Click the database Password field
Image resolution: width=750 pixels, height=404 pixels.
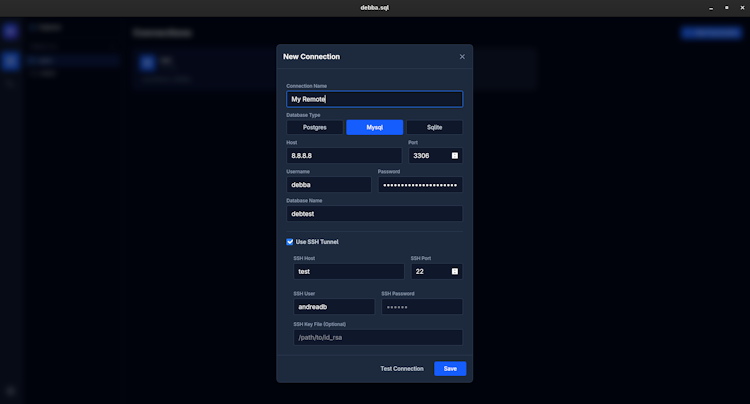tap(420, 185)
